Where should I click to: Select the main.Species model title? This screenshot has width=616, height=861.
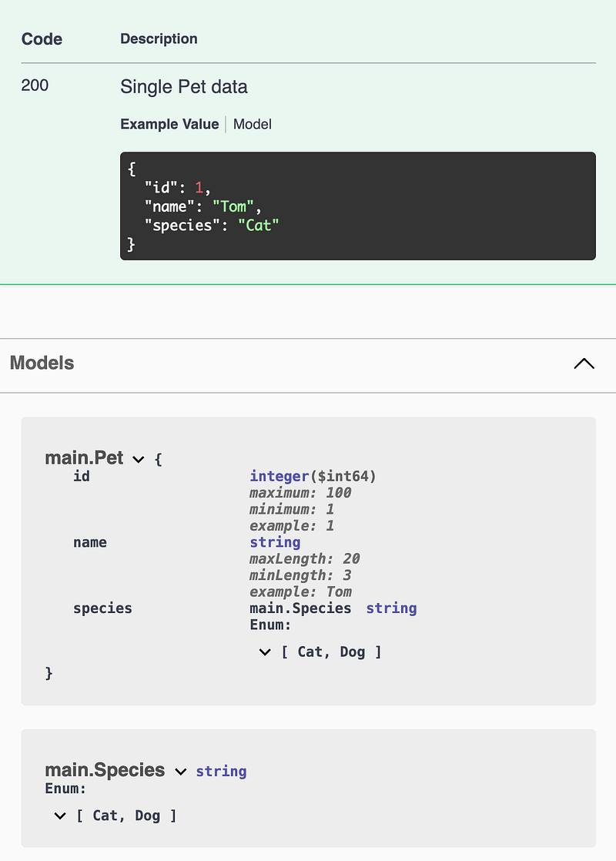(x=104, y=771)
